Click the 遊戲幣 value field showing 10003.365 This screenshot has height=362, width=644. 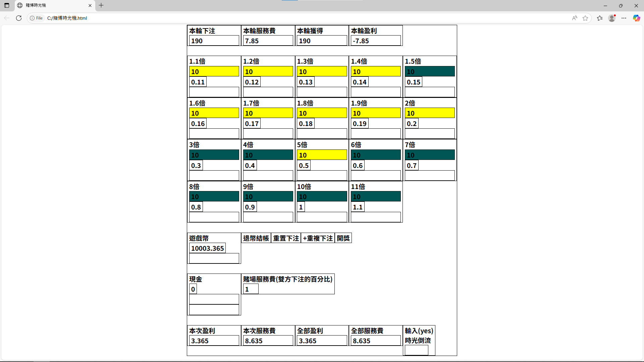click(207, 248)
